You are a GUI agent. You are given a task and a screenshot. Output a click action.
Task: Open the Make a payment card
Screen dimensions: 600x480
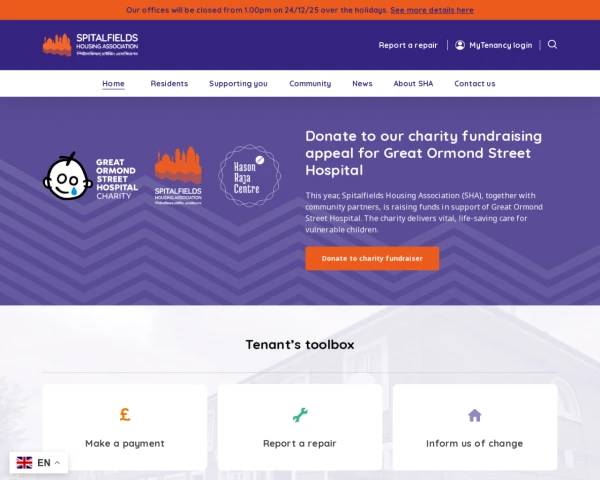[x=125, y=427]
